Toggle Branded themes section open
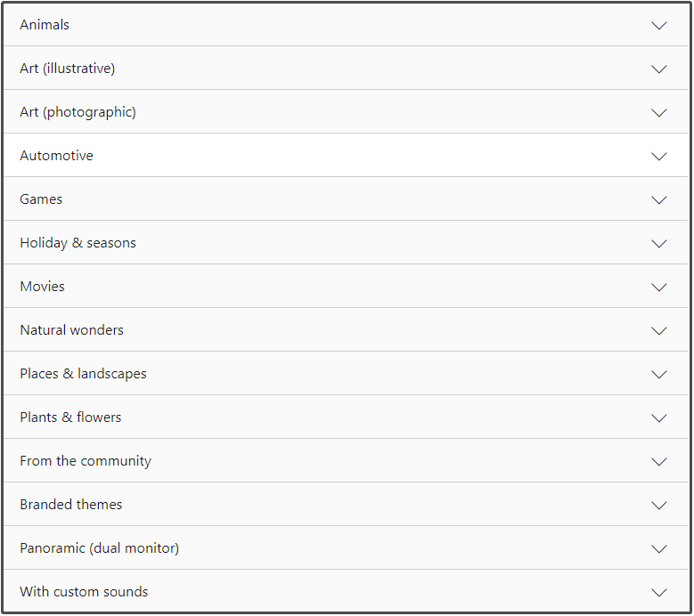694x616 pixels. (x=346, y=505)
